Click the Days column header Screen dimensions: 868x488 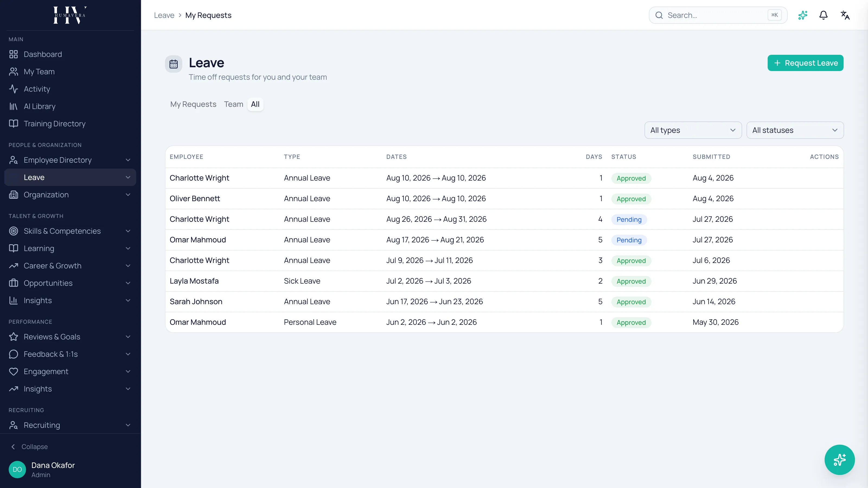coord(594,157)
